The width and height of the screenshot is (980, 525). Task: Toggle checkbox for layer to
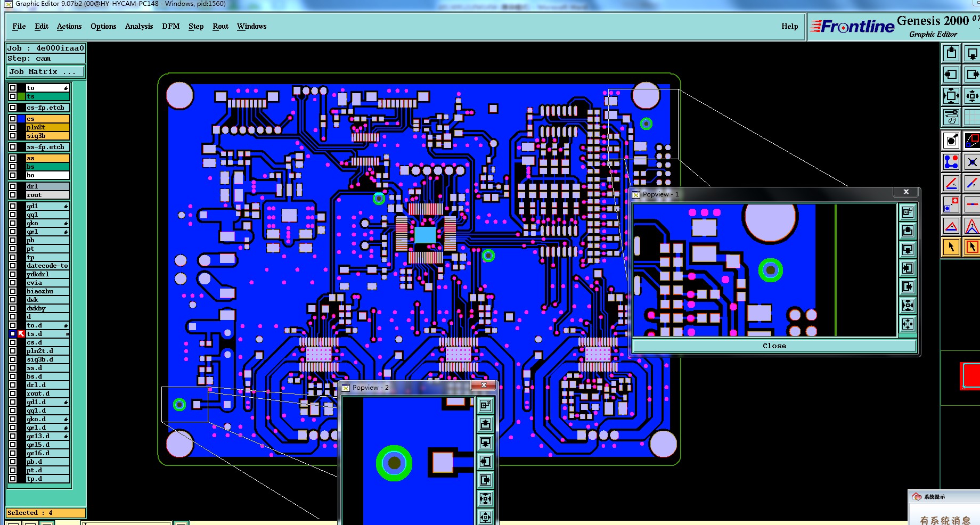(x=13, y=88)
